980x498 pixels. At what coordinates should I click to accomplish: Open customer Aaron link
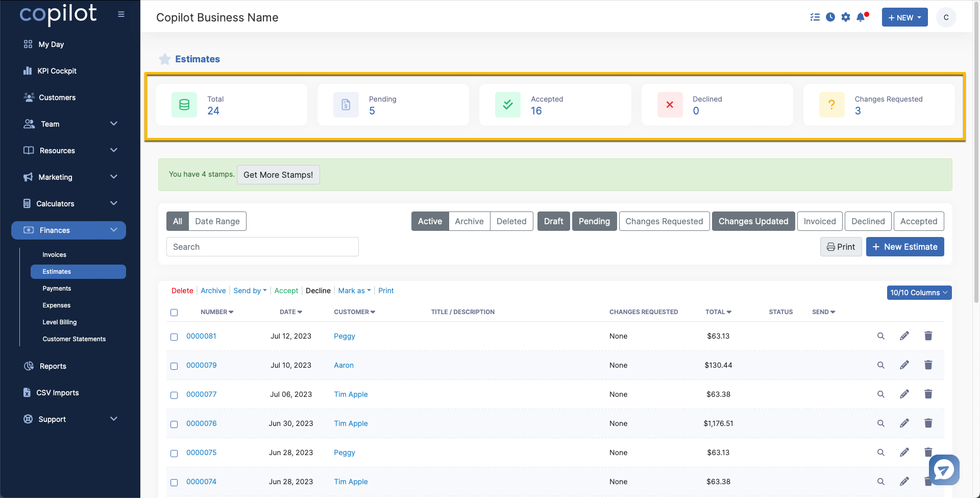click(x=344, y=365)
